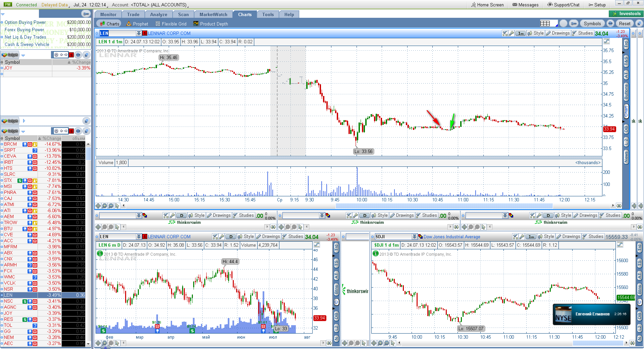This screenshot has width=644, height=349.
Task: Click the Reset button
Action: [625, 23]
